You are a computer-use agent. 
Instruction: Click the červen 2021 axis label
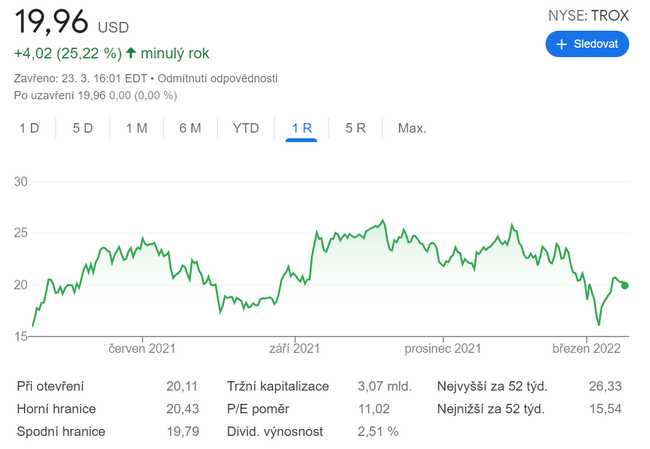pyautogui.click(x=142, y=348)
